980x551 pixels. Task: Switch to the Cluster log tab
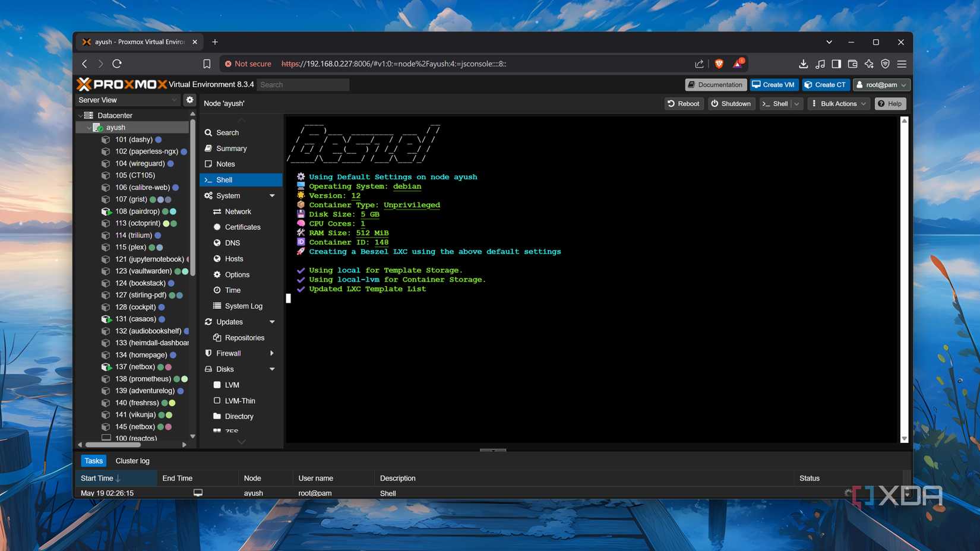coord(132,460)
